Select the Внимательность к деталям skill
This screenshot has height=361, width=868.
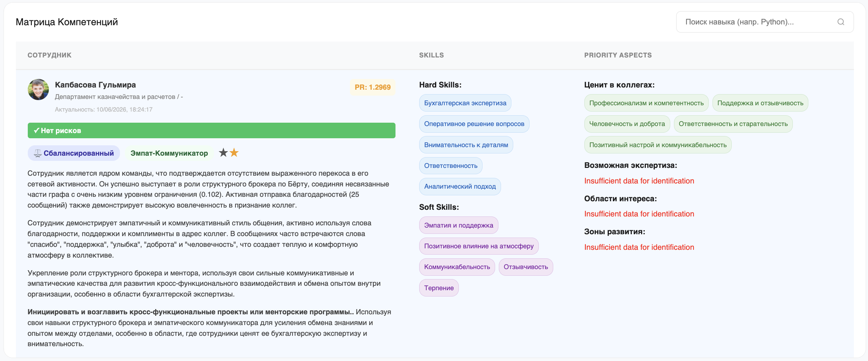pyautogui.click(x=466, y=145)
